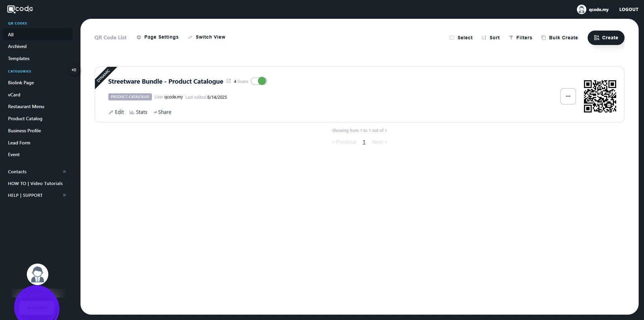Viewport: 644px width, 320px height.
Task: Start Bulk Create
Action: coord(559,38)
